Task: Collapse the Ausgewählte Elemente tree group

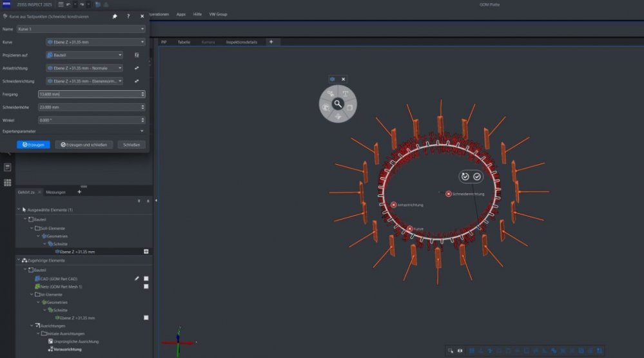Action: 18,210
